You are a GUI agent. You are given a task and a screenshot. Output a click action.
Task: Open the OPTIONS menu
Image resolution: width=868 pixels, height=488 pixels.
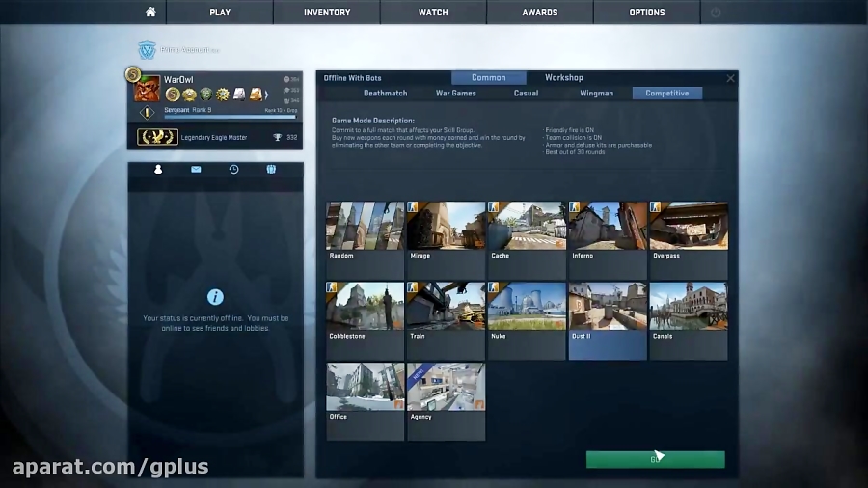646,13
